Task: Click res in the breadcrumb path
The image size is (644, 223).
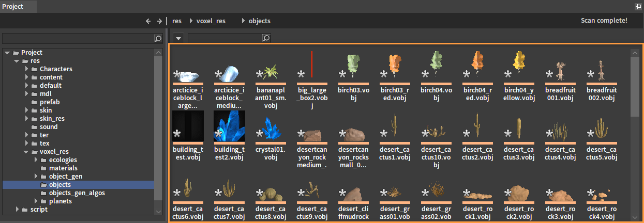Action: pyautogui.click(x=177, y=21)
